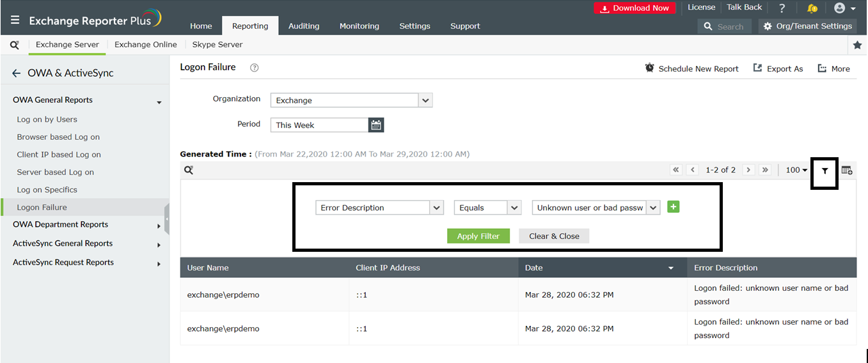Click Schedule New Report

coord(691,68)
